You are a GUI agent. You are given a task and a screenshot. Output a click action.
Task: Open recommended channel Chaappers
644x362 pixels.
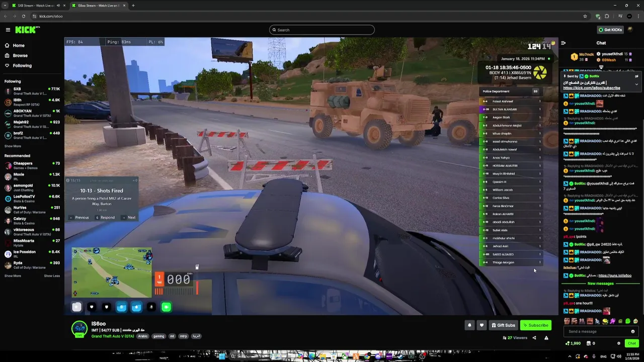pyautogui.click(x=32, y=165)
